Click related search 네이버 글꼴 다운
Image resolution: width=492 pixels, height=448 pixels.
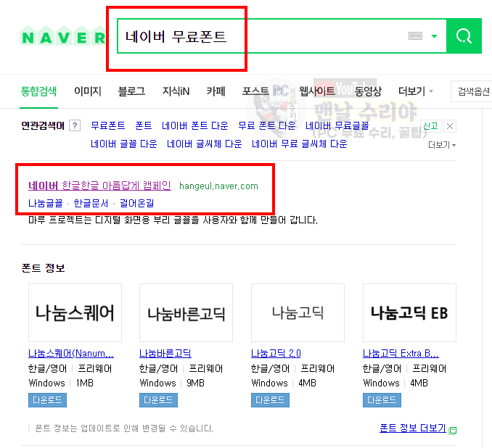point(123,144)
